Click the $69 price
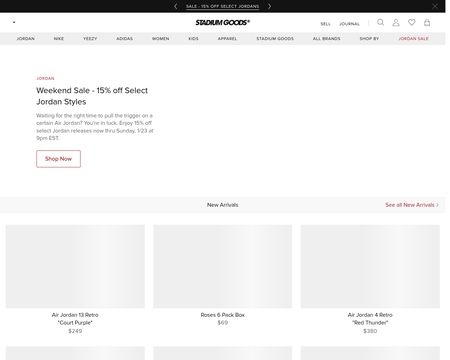Viewport: 450px width, 360px height. pos(223,323)
